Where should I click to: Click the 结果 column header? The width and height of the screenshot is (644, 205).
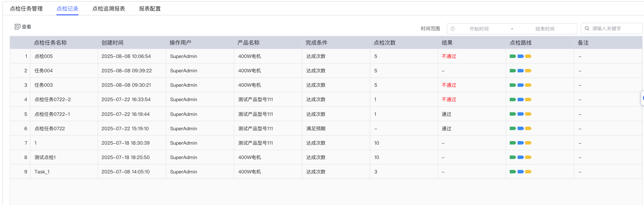tap(447, 42)
